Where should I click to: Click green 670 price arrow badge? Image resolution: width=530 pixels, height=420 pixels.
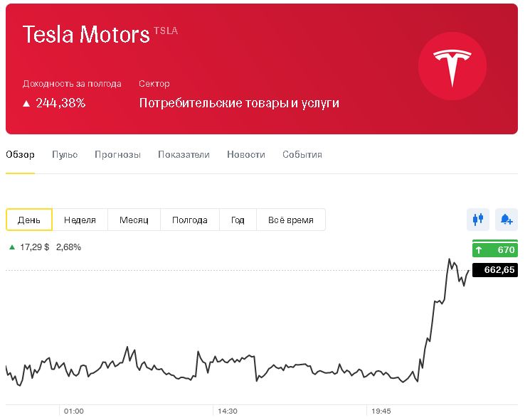click(x=495, y=249)
